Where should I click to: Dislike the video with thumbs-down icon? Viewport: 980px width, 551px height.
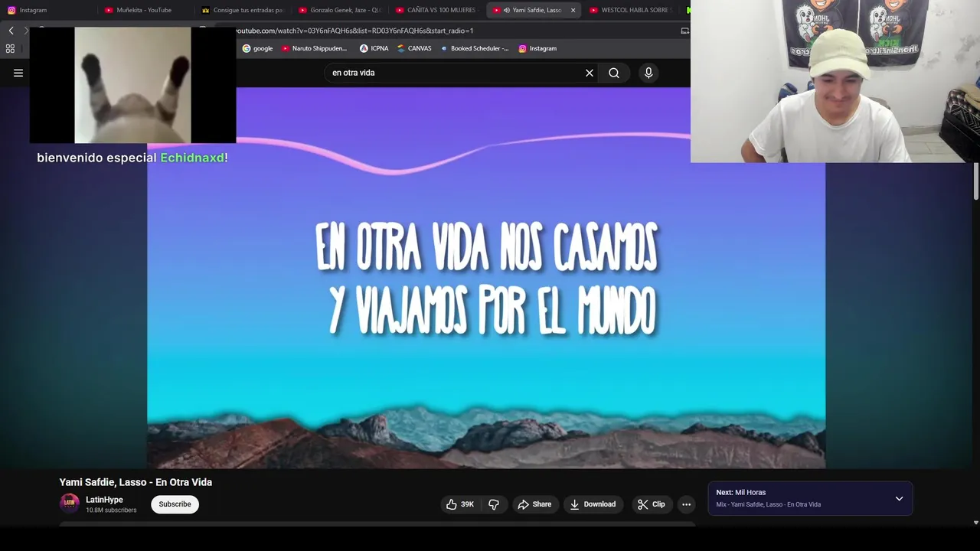pyautogui.click(x=494, y=504)
